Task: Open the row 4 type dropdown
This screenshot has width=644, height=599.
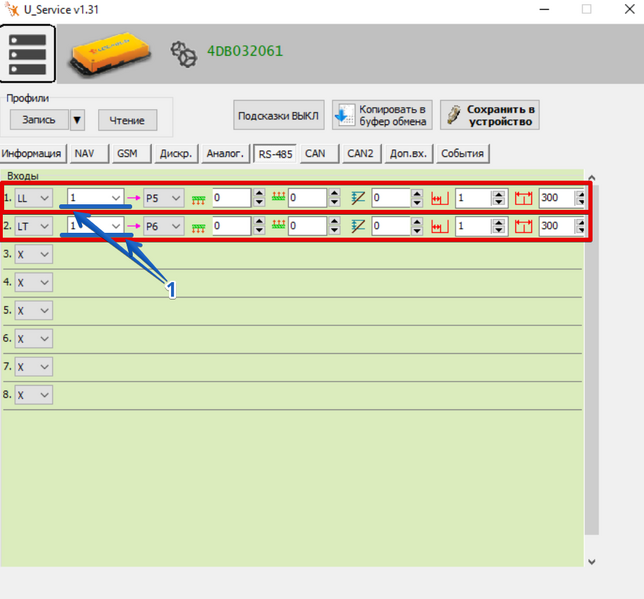Action: point(34,282)
